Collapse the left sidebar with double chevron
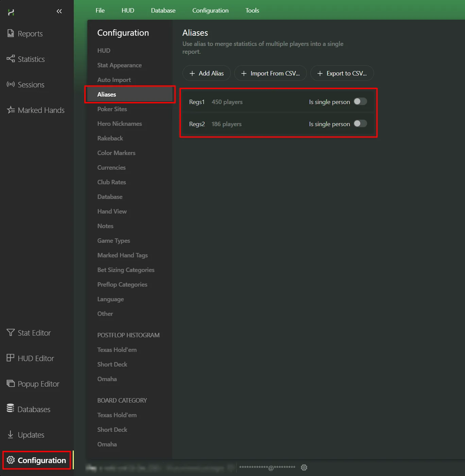This screenshot has height=476, width=465. pos(59,12)
